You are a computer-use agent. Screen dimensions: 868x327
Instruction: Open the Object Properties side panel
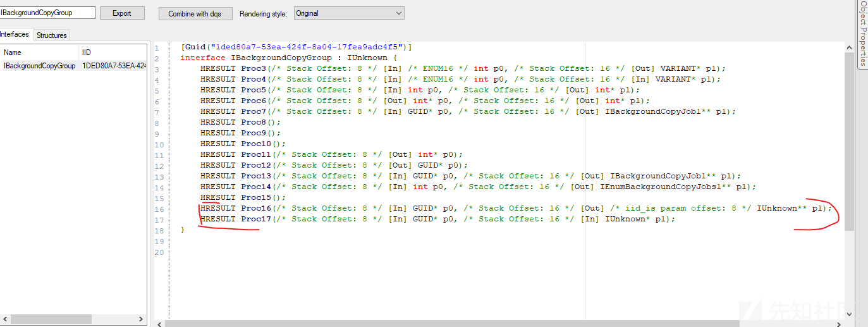[863, 33]
